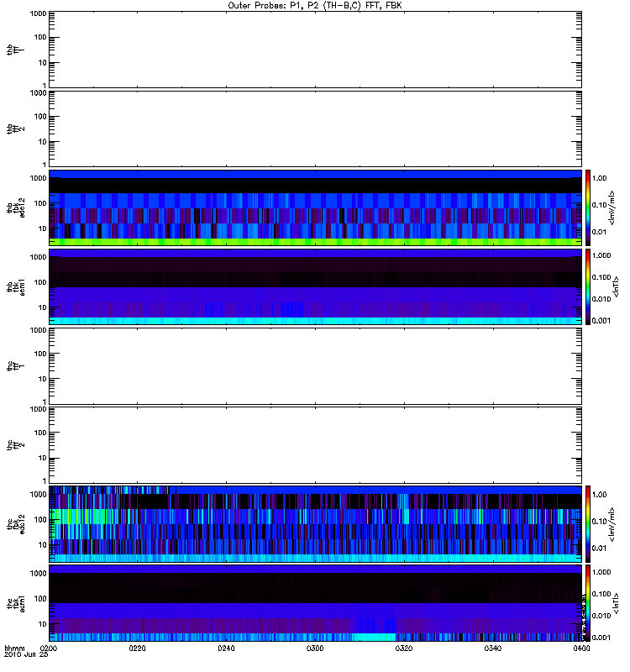Select the '0320' time axis label

click(x=404, y=648)
